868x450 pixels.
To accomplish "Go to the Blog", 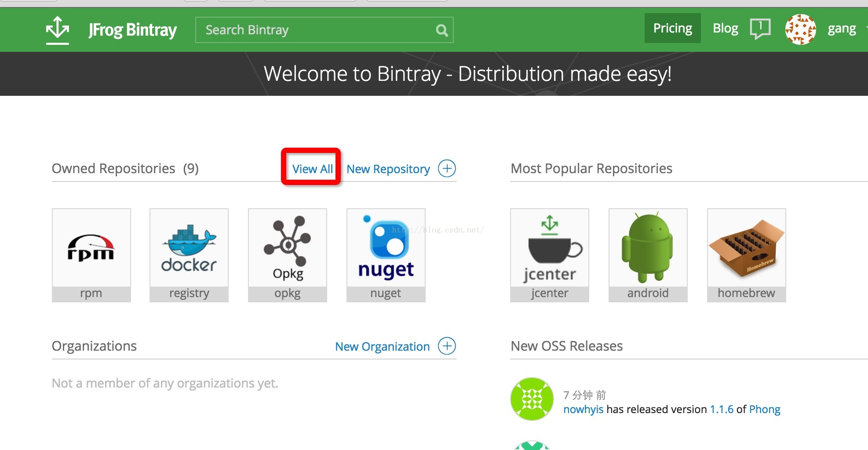I will tap(725, 28).
